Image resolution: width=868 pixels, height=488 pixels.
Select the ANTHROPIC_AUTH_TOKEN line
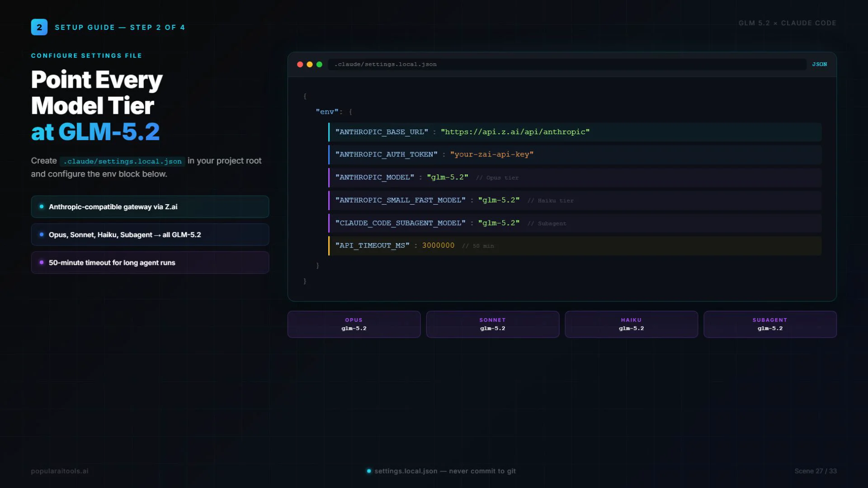575,155
